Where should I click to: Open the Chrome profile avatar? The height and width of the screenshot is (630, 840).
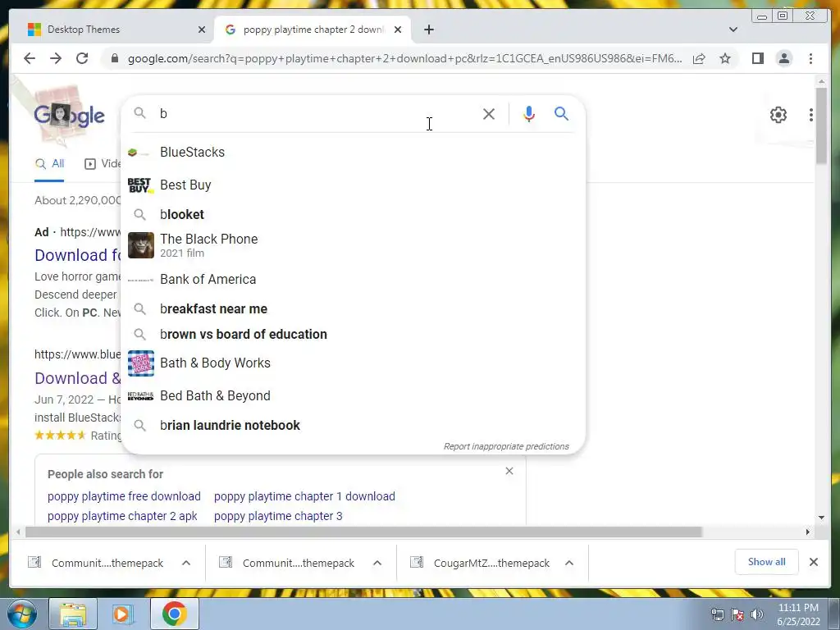point(783,58)
